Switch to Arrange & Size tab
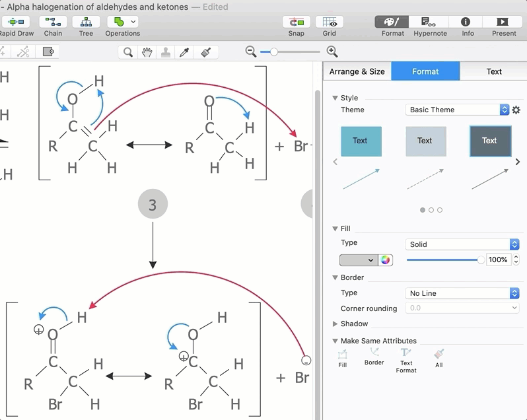Screen dimensions: 527x420 click(357, 71)
